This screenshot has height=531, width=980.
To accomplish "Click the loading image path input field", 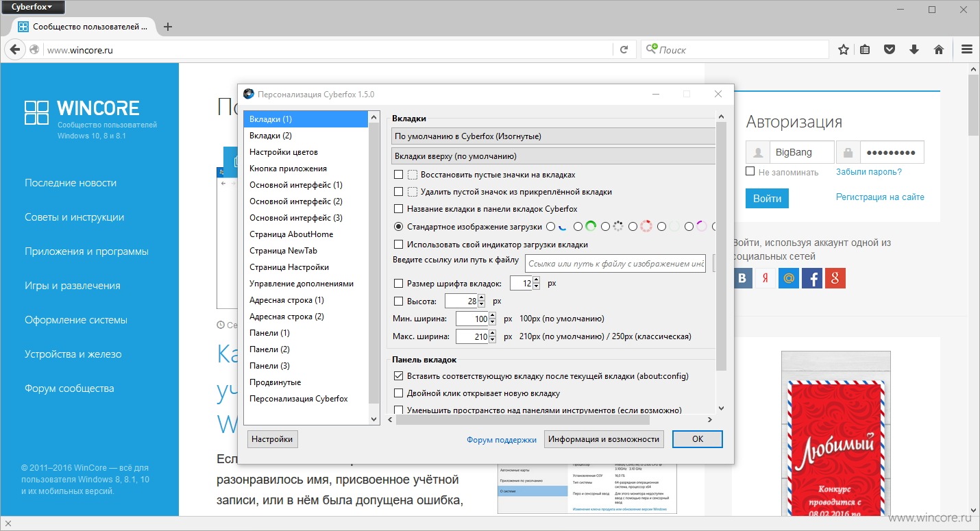I will [x=615, y=264].
